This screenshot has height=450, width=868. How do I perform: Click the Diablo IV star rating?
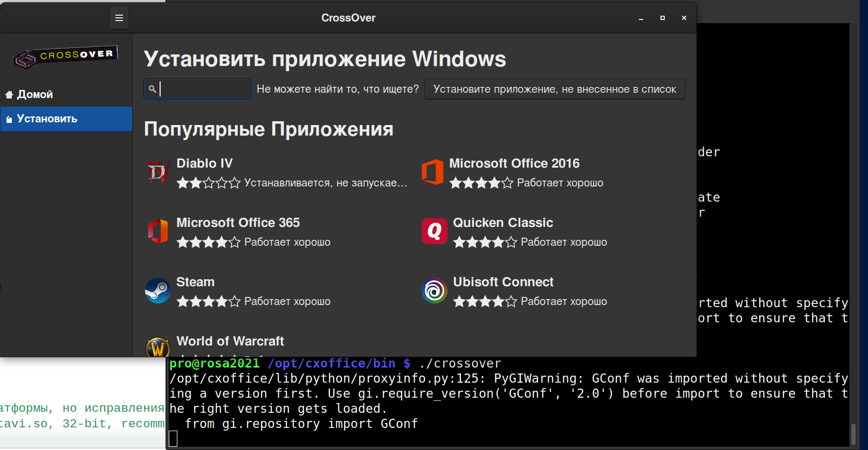[x=209, y=183]
